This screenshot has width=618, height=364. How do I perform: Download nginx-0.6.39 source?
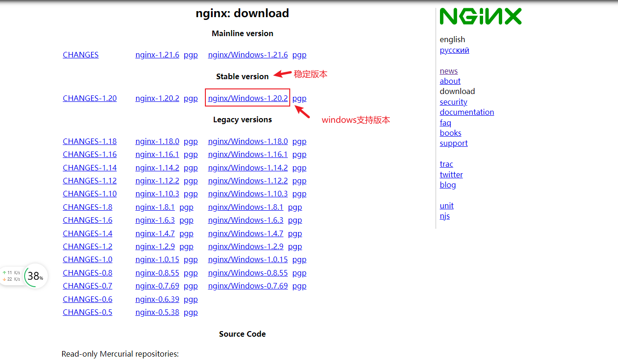click(x=157, y=299)
